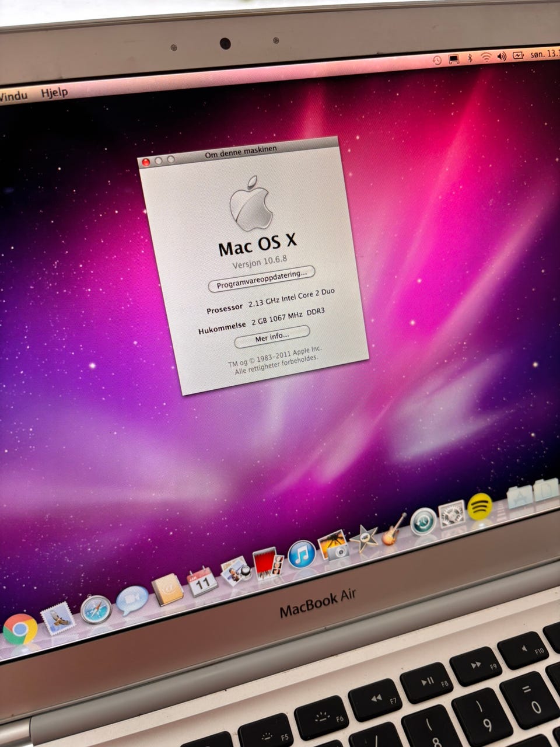The width and height of the screenshot is (560, 747).
Task: Click the Mac OS X heading
Action: (x=257, y=244)
